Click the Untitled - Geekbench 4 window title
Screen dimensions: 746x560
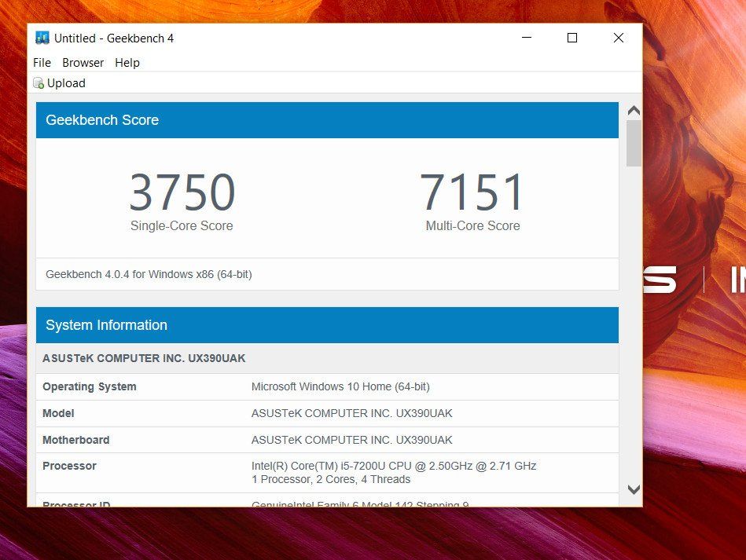(x=114, y=38)
